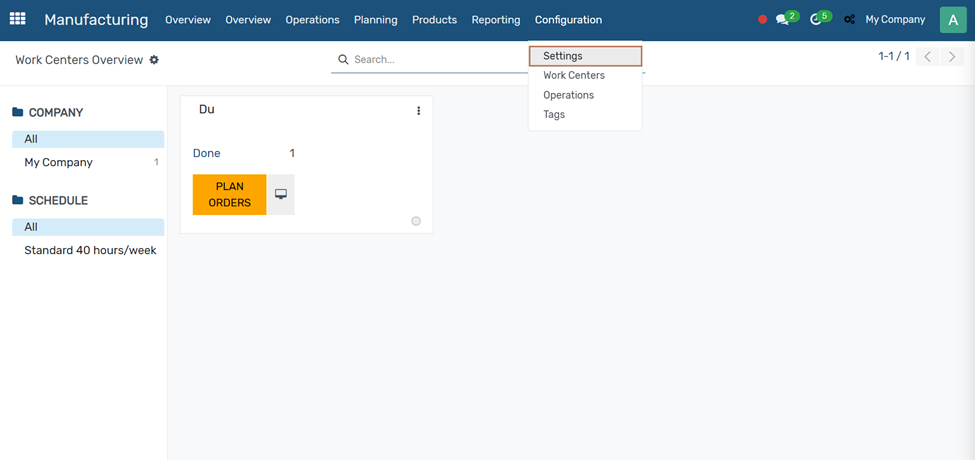Go to the next page arrow
Image resolution: width=975 pixels, height=460 pixels.
tap(952, 57)
